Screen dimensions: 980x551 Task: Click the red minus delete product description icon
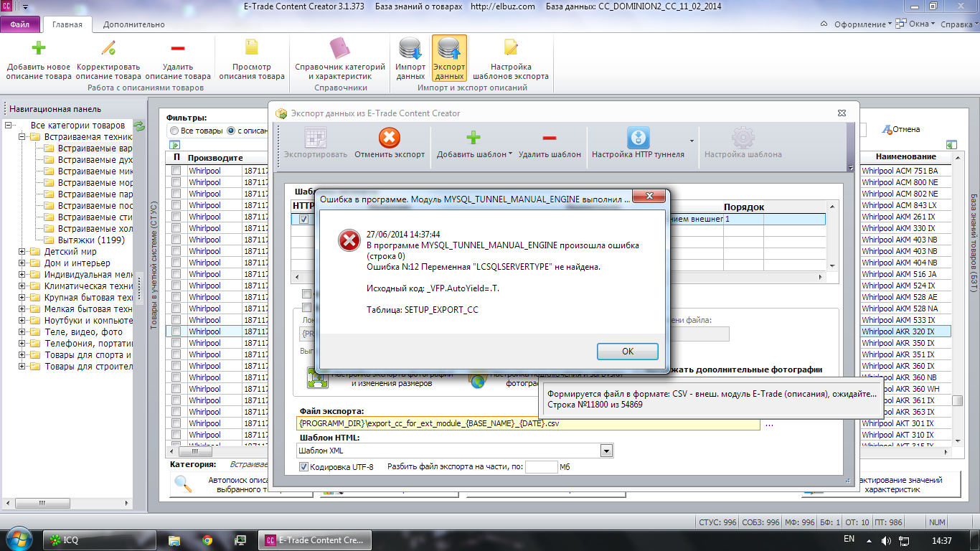point(178,48)
